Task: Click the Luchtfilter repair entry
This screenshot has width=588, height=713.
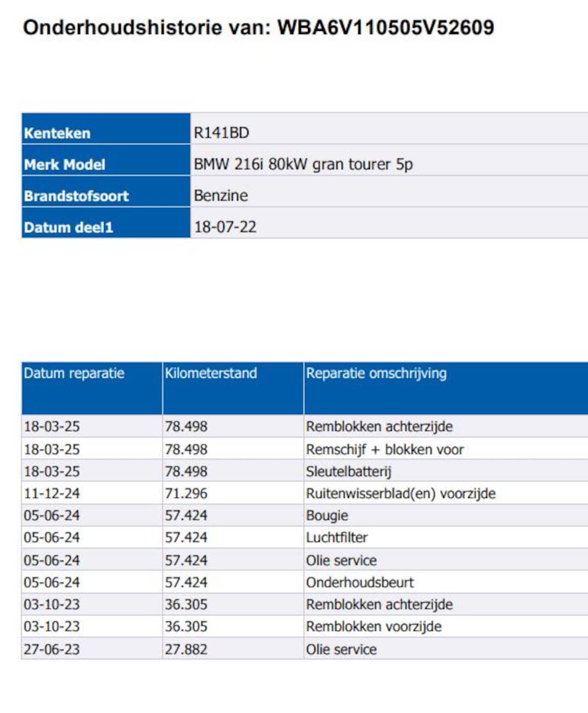Action: [337, 538]
